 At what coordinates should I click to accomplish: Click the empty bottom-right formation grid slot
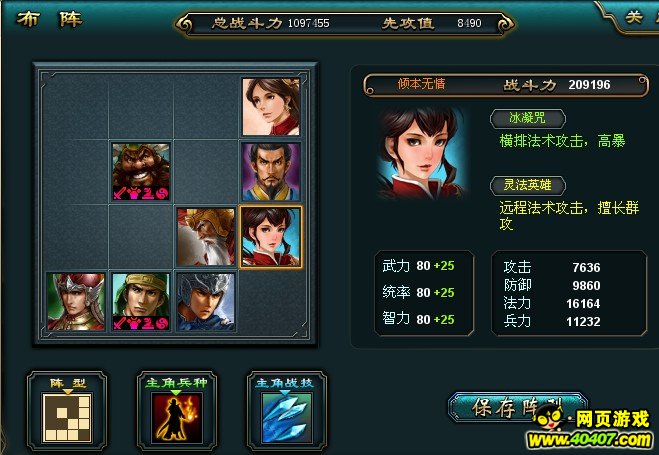271,302
